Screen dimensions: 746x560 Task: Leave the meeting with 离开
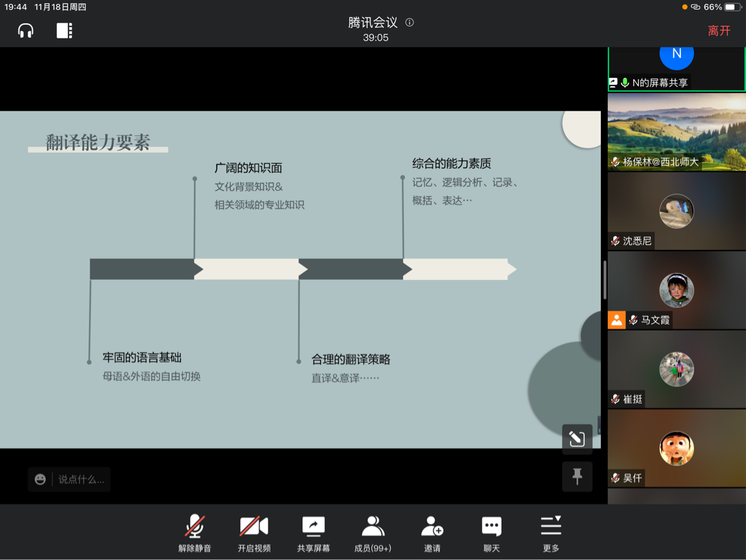(719, 31)
